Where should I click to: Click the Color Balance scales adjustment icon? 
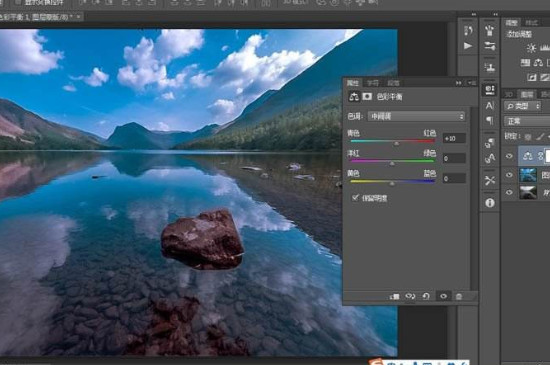tap(538, 63)
